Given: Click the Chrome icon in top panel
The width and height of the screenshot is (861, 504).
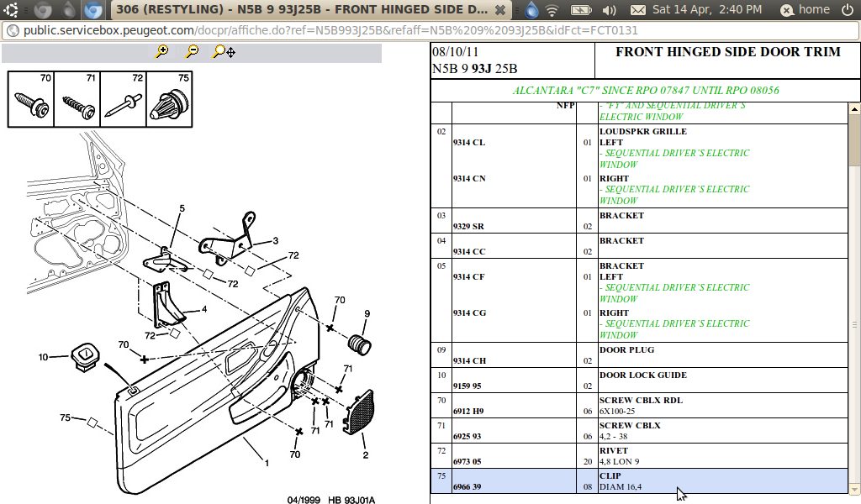Looking at the screenshot, I should coord(95,10).
